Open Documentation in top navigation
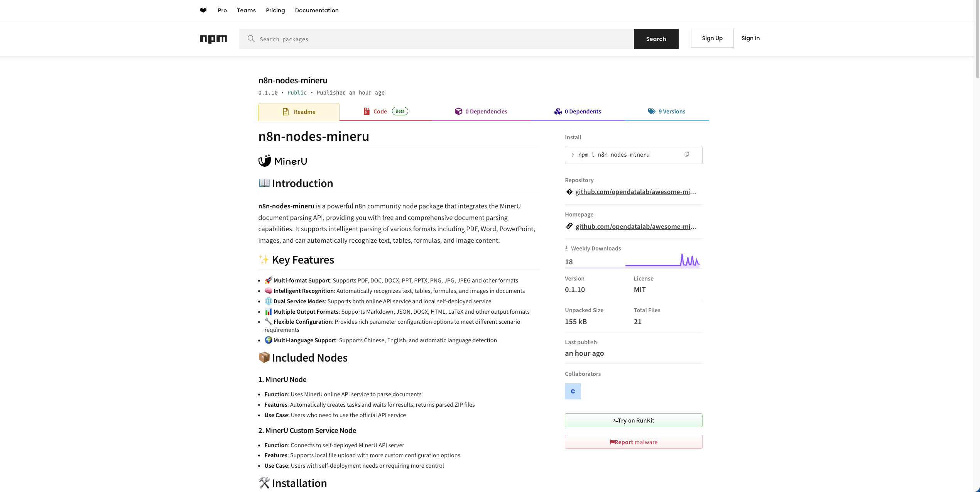 point(316,10)
